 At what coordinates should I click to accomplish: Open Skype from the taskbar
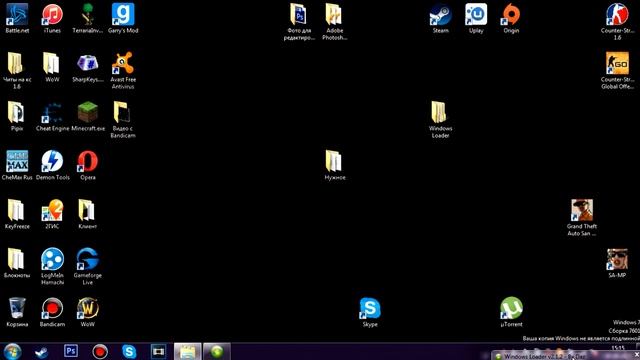(x=129, y=352)
